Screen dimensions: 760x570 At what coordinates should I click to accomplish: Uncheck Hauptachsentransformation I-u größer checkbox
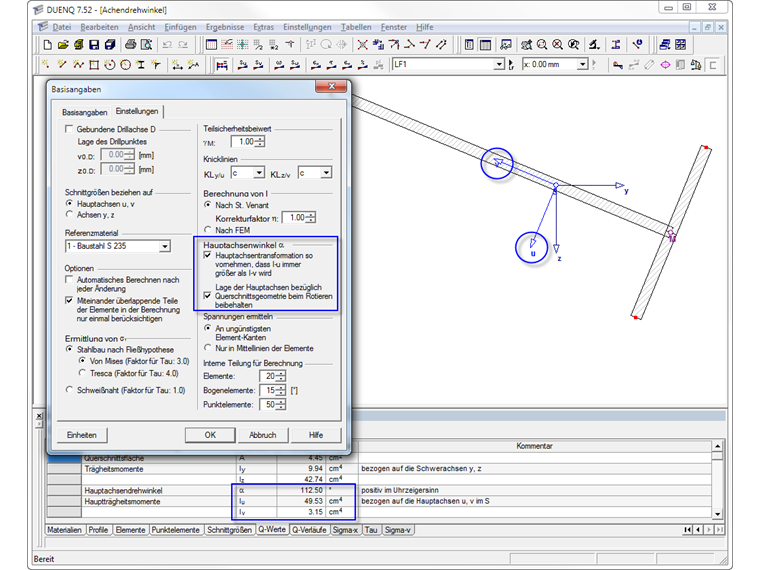tap(207, 255)
